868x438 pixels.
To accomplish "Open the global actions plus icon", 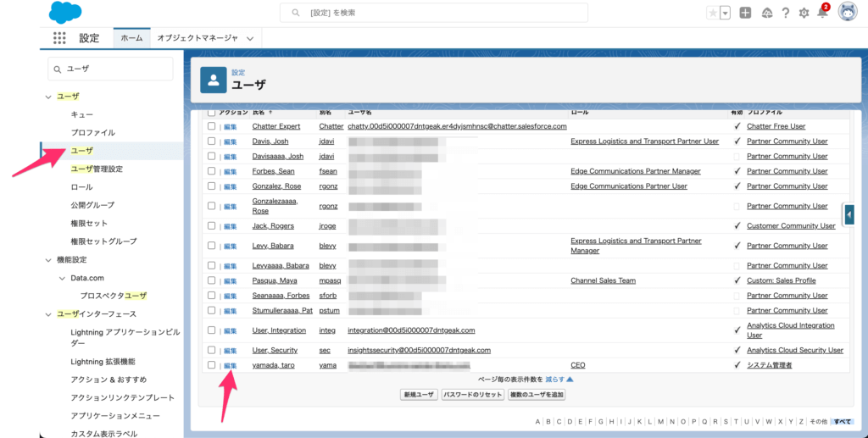I will tap(745, 13).
